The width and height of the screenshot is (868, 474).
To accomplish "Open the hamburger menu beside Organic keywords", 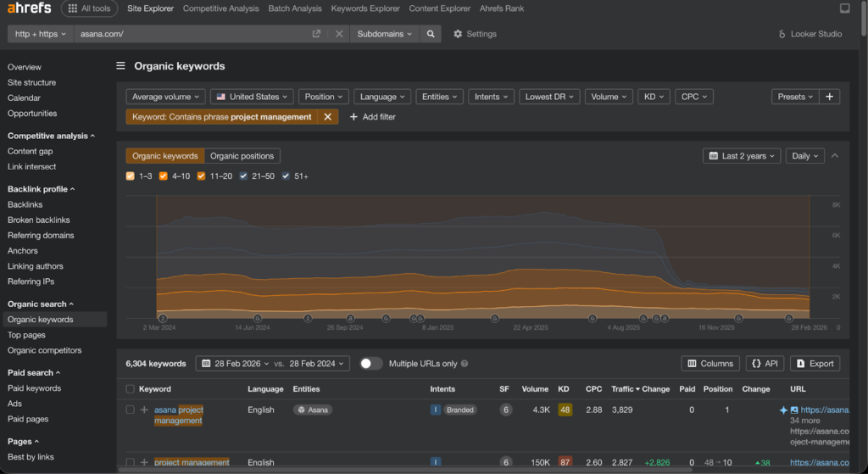I will [121, 65].
